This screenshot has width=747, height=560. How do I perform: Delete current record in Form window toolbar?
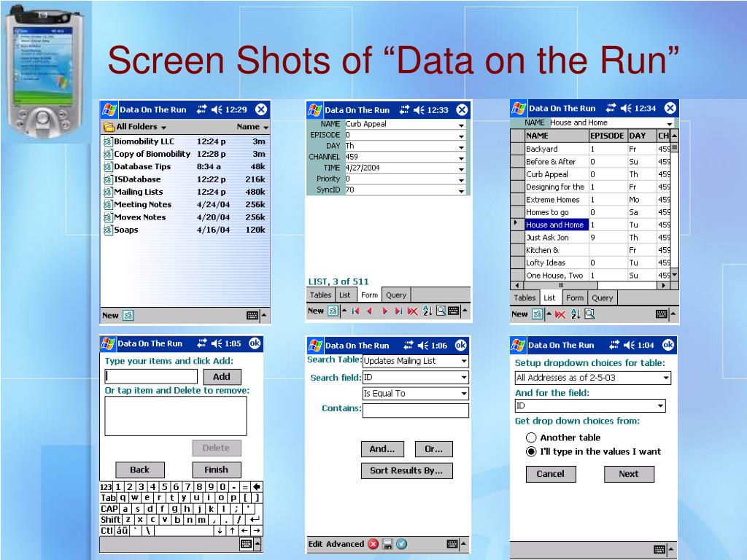[413, 311]
